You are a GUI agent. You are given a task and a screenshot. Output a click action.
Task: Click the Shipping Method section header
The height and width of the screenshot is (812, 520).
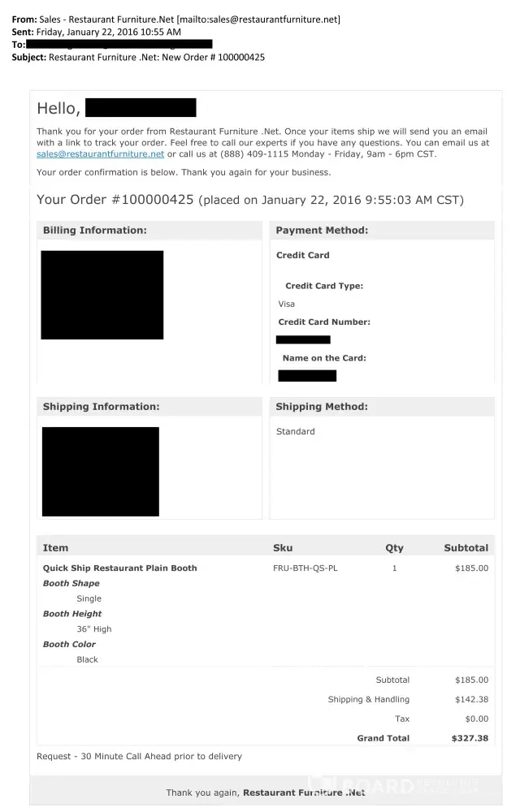tap(322, 407)
